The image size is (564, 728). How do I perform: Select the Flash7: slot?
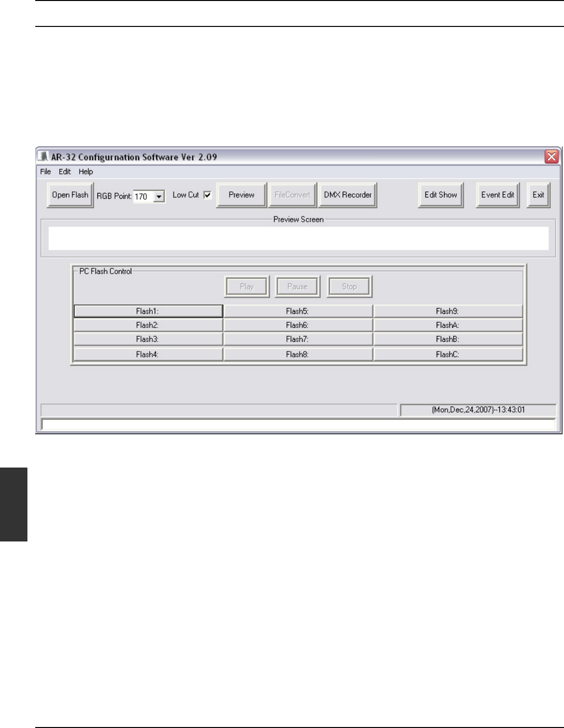pyautogui.click(x=298, y=339)
